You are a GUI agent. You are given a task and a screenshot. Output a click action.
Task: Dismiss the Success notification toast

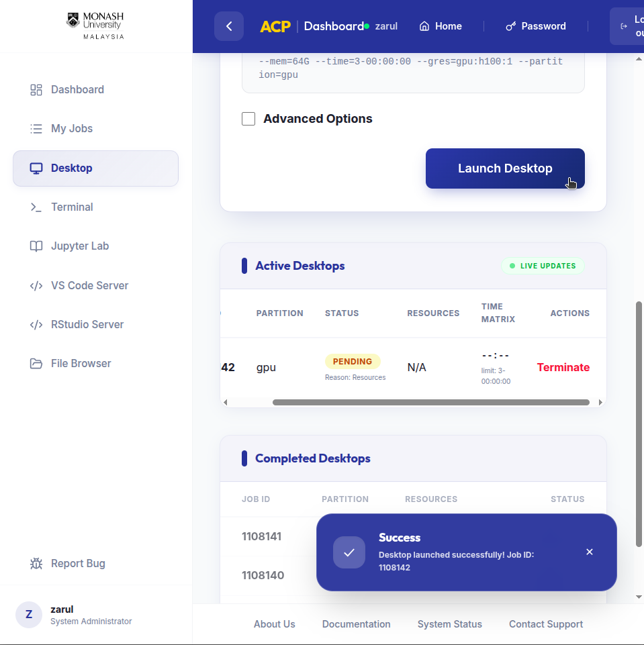click(x=589, y=552)
